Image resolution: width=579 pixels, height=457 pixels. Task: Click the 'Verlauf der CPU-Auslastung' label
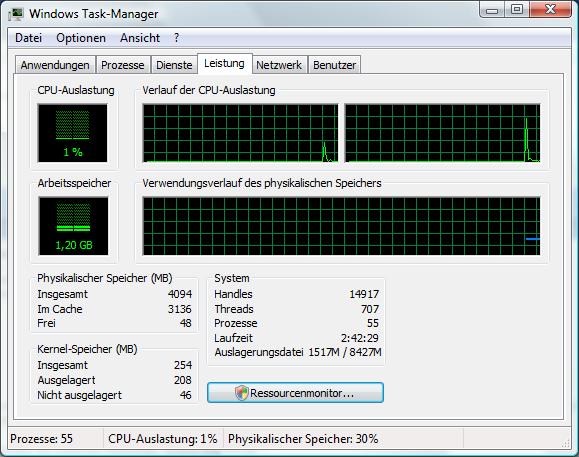pyautogui.click(x=209, y=90)
